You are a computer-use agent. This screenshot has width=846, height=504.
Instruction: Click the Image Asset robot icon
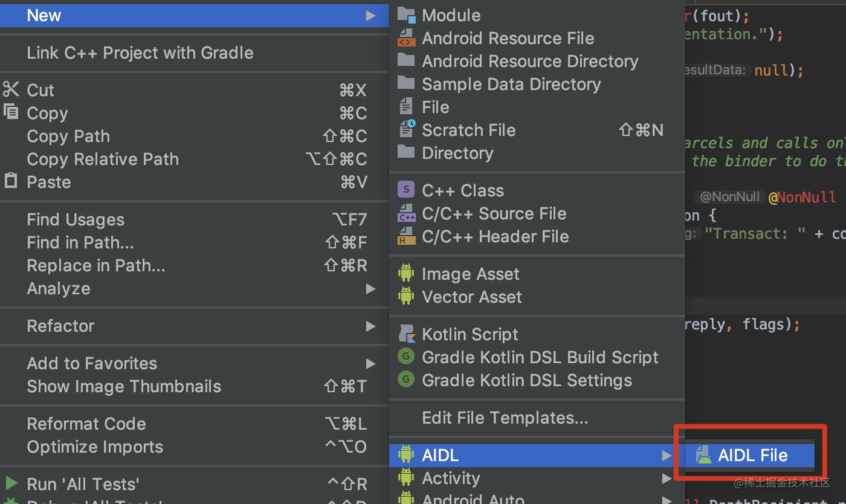[405, 273]
